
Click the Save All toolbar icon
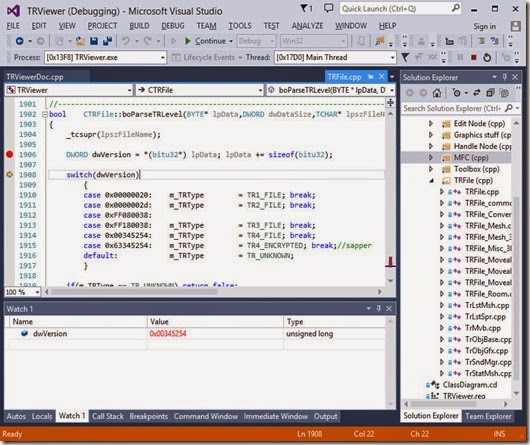tap(107, 41)
